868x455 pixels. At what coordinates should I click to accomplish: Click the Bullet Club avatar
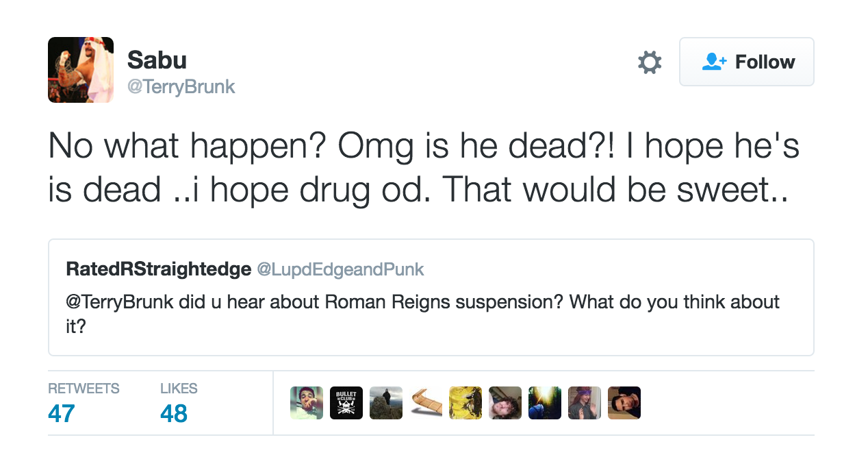(x=346, y=403)
